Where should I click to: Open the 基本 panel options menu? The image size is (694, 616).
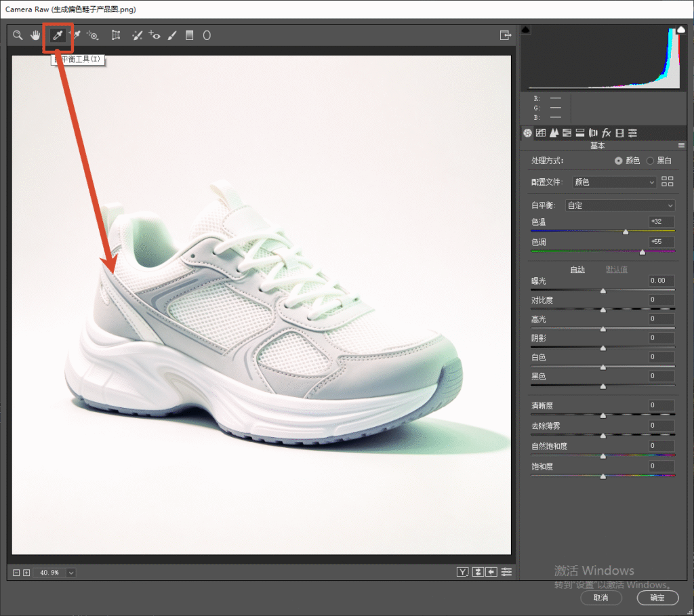(681, 146)
